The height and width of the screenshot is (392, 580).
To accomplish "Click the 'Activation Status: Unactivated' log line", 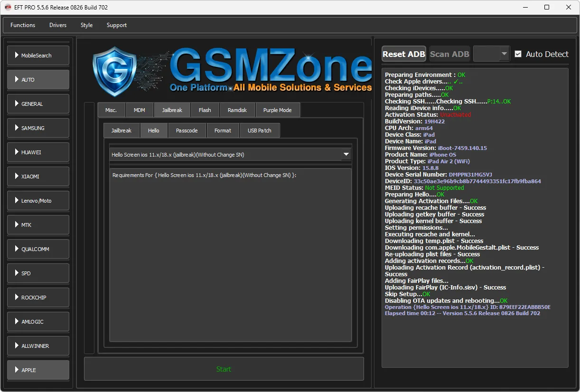I will pyautogui.click(x=428, y=115).
